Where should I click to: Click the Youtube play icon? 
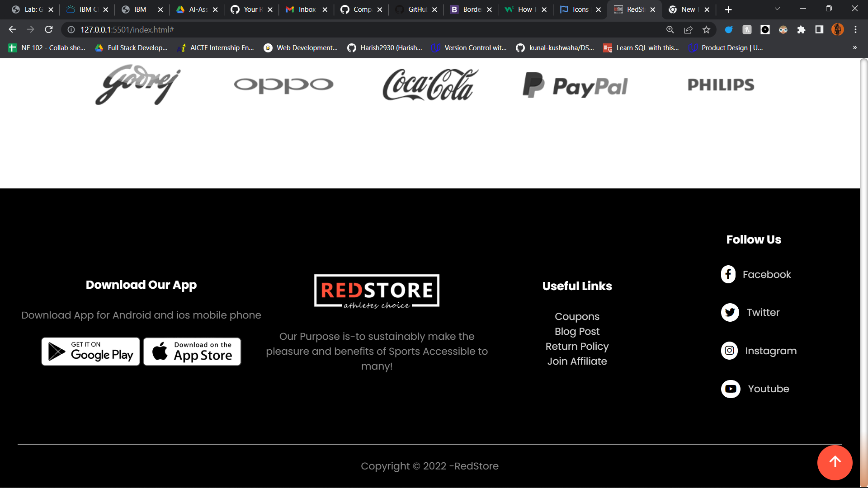[x=731, y=389]
